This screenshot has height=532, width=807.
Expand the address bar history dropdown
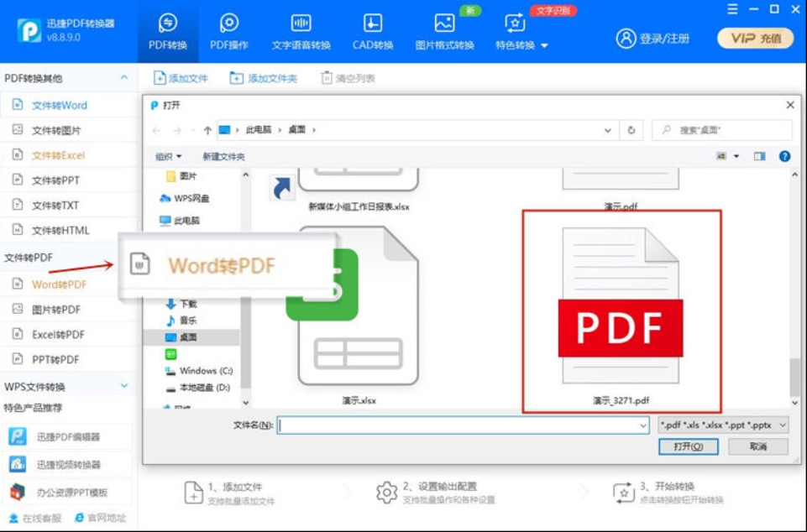[x=608, y=130]
